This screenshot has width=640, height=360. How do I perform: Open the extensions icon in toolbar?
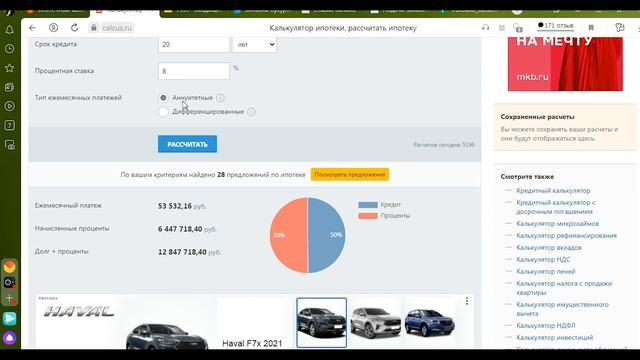pos(620,28)
